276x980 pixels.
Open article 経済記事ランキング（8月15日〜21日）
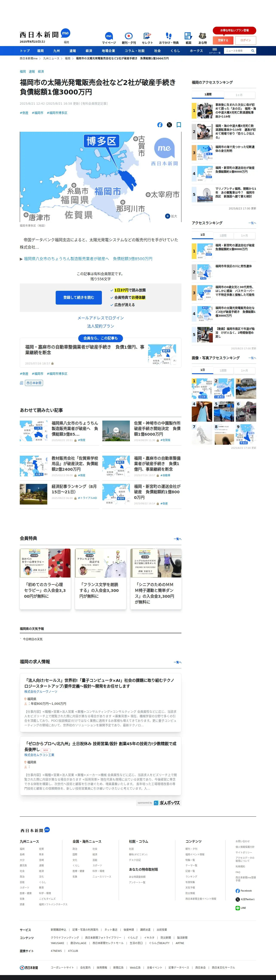(74, 489)
